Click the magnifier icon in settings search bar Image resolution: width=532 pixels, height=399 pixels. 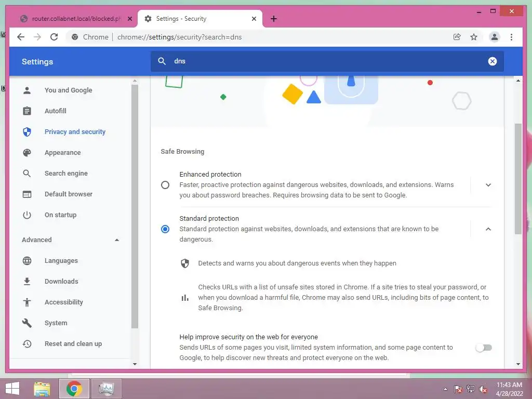(x=162, y=61)
